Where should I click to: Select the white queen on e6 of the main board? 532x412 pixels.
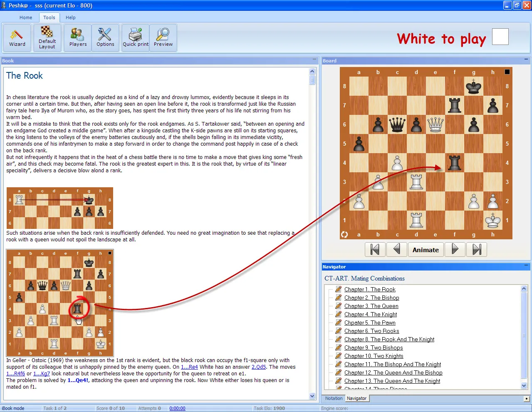tap(435, 124)
